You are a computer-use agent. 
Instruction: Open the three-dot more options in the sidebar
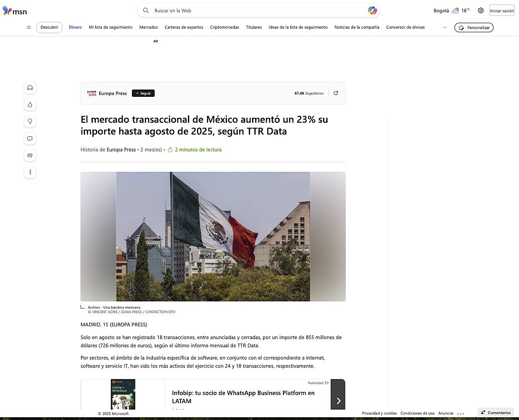click(x=30, y=172)
